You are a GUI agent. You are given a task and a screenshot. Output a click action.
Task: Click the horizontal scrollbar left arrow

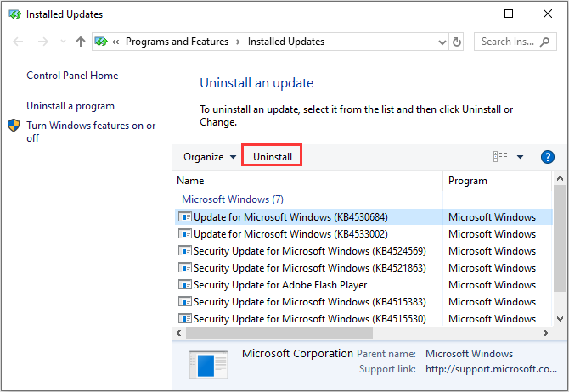tap(178, 333)
